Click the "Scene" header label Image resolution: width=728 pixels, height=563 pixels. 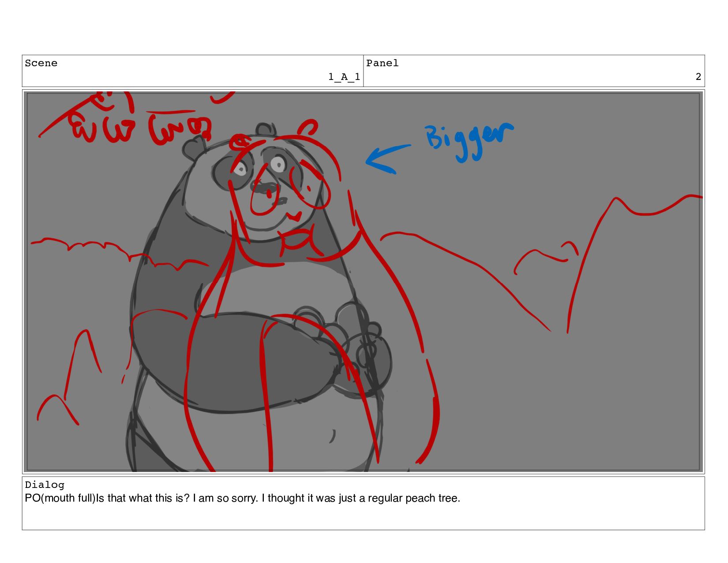(x=41, y=63)
